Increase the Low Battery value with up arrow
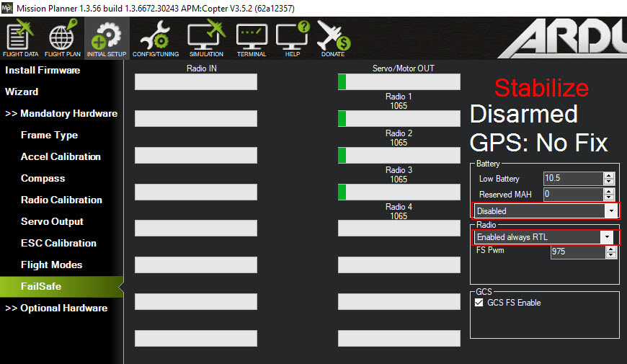Image resolution: width=627 pixels, height=364 pixels. tap(609, 175)
